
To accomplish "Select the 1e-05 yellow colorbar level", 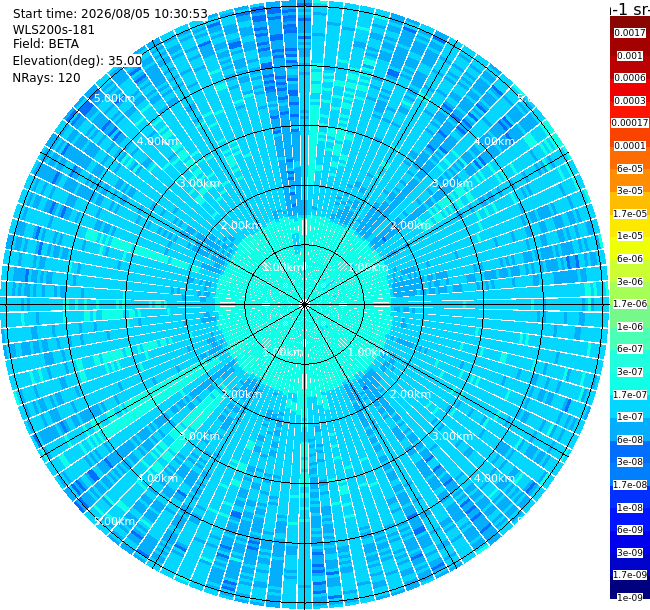I will [x=630, y=236].
